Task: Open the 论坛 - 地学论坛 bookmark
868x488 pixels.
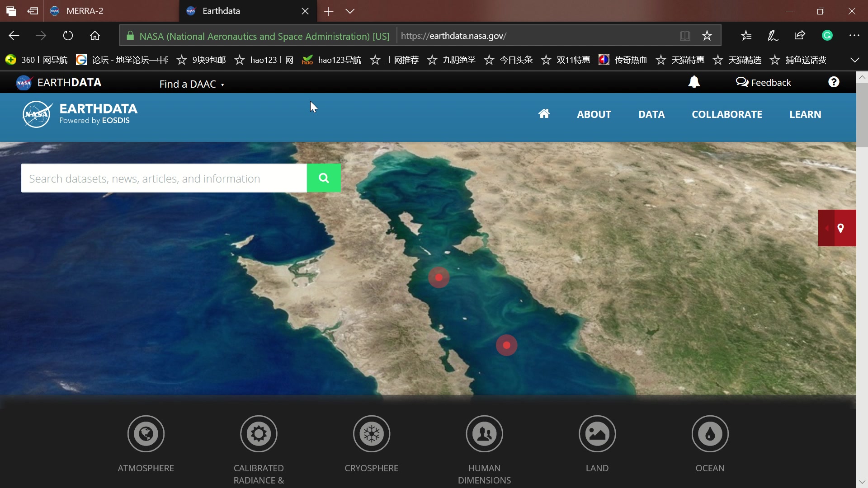Action: click(x=123, y=60)
